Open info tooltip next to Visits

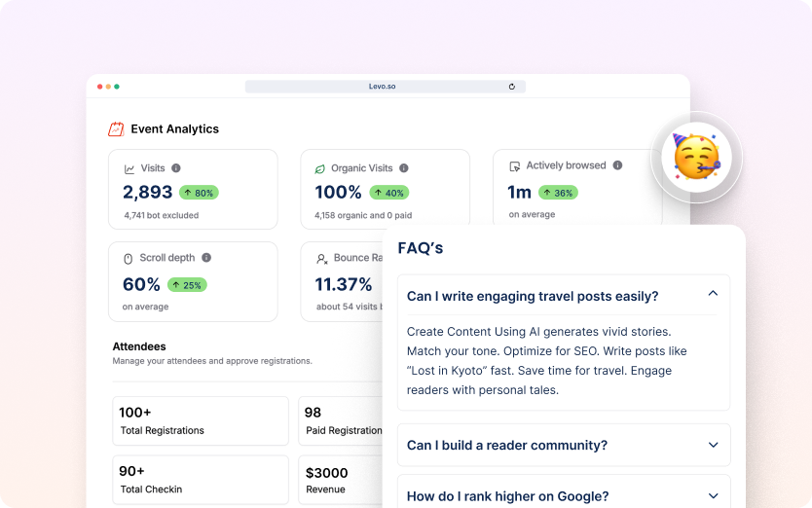click(x=176, y=168)
